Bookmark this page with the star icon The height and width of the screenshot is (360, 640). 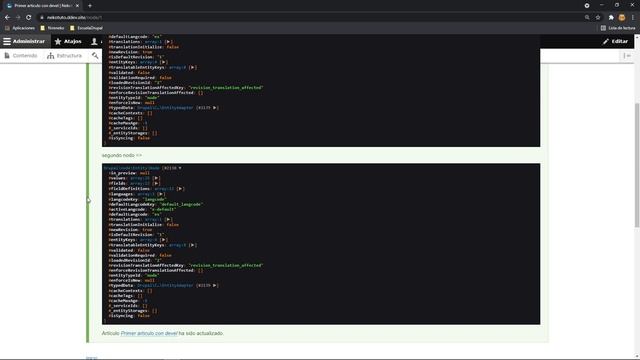tap(598, 18)
